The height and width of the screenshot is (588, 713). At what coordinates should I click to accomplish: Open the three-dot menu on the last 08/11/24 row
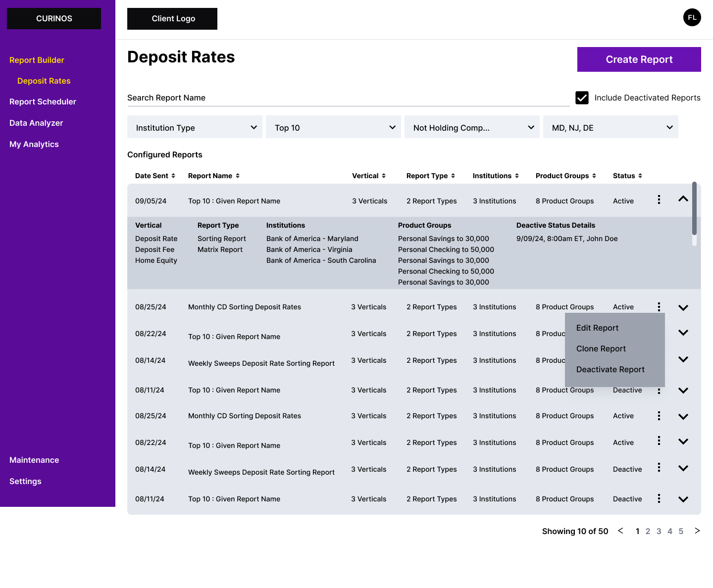coord(659,498)
